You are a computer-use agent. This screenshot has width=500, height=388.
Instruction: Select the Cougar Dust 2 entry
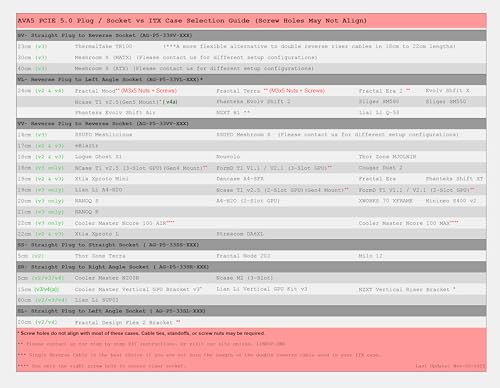[380, 168]
